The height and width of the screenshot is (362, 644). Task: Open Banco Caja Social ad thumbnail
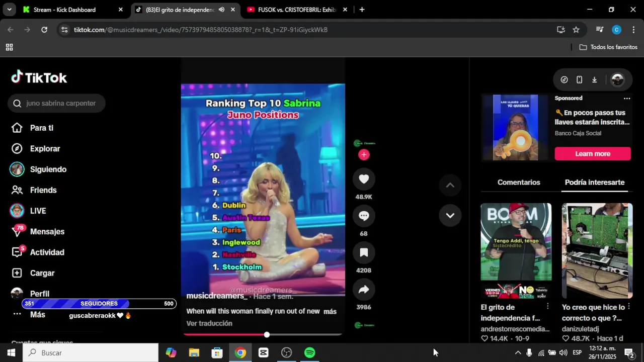[x=515, y=128]
